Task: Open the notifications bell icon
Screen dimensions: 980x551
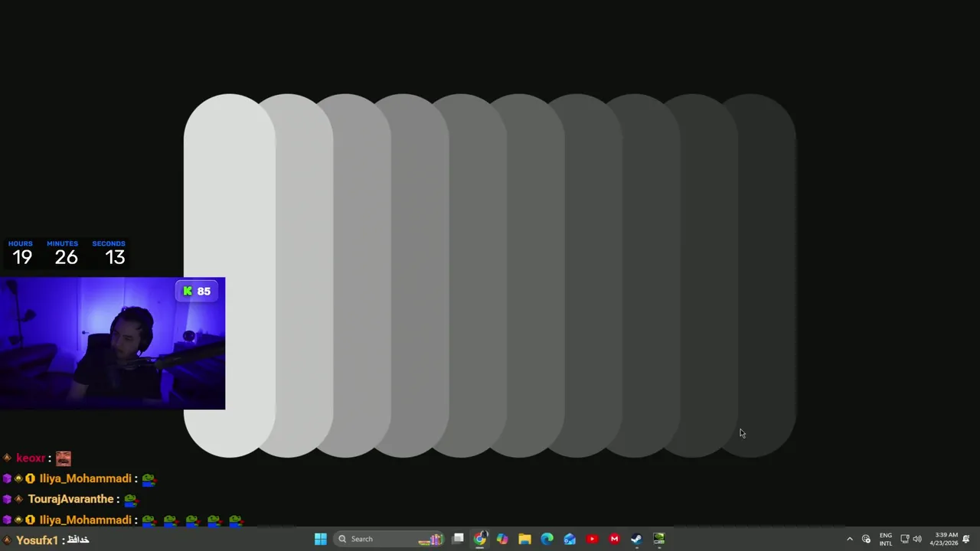Action: [966, 539]
